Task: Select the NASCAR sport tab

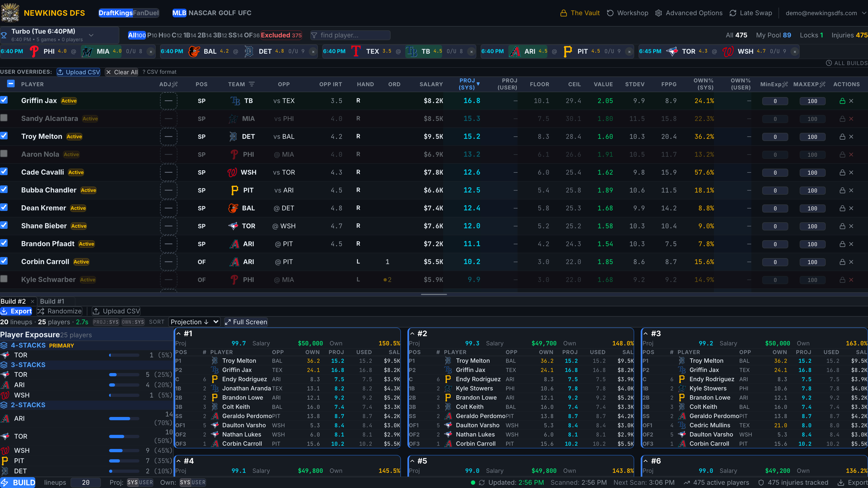Action: point(202,13)
